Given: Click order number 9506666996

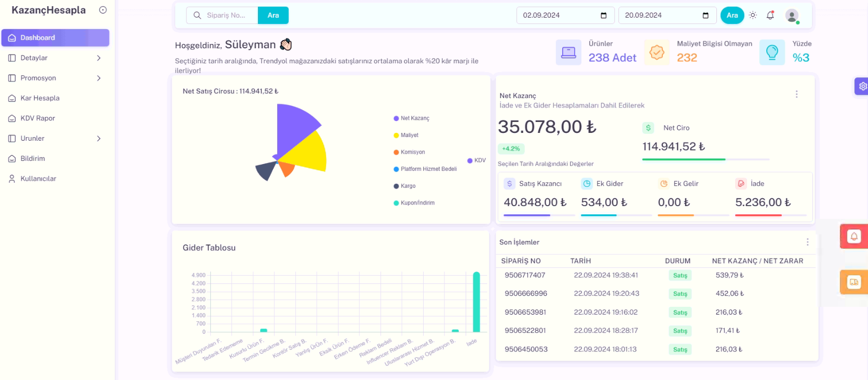Looking at the screenshot, I should click(x=526, y=293).
